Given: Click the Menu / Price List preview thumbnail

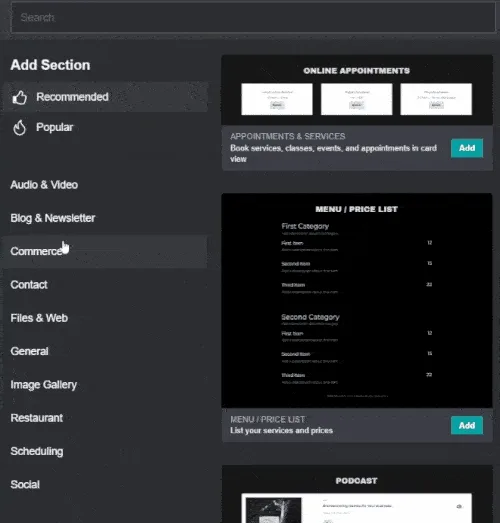Looking at the screenshot, I should point(357,300).
